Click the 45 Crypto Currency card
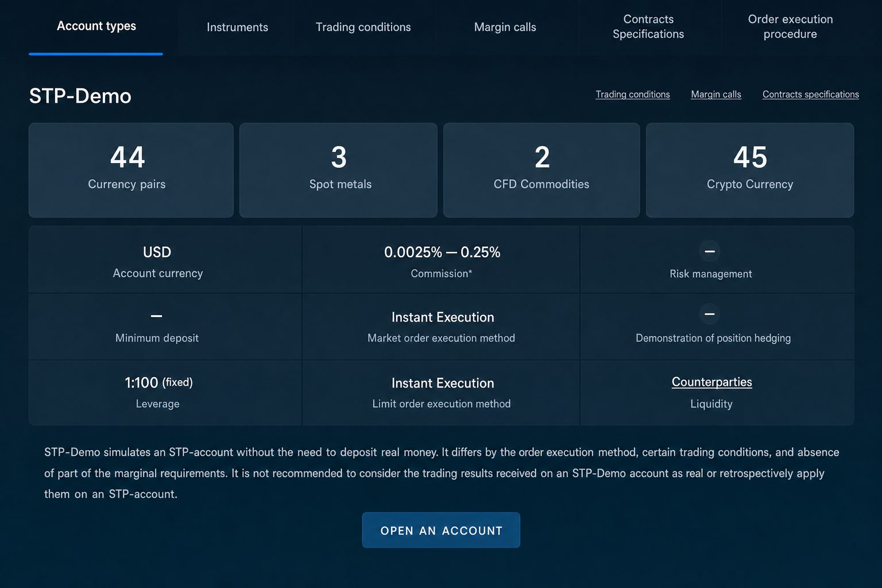Image resolution: width=882 pixels, height=588 pixels. [750, 170]
